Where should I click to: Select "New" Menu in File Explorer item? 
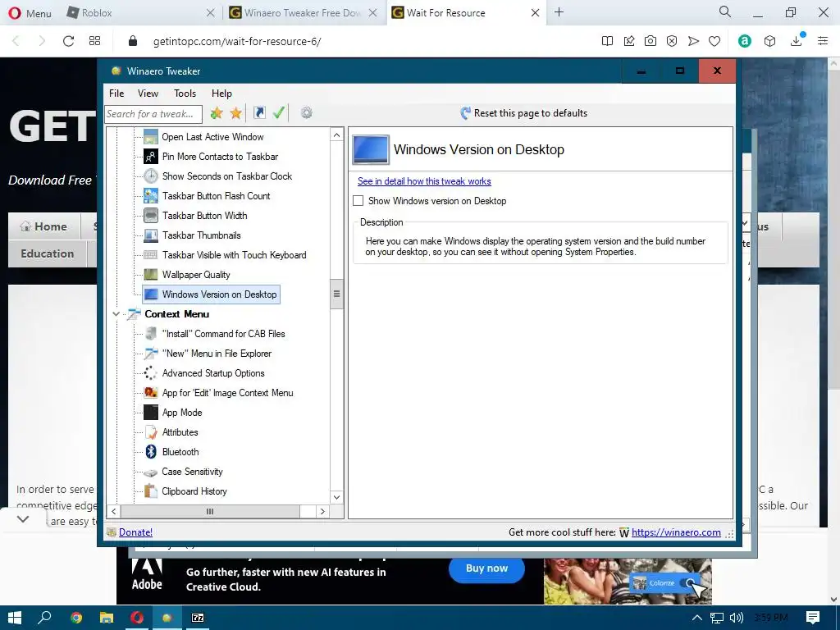pos(217,354)
